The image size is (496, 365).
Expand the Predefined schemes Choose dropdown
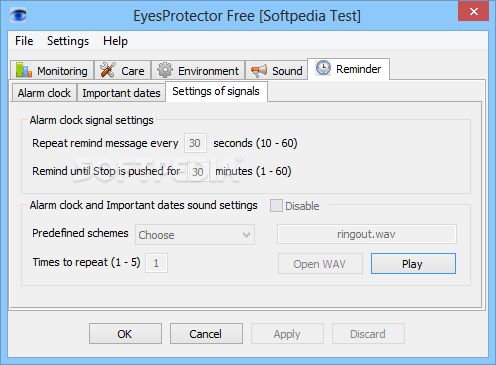point(195,235)
